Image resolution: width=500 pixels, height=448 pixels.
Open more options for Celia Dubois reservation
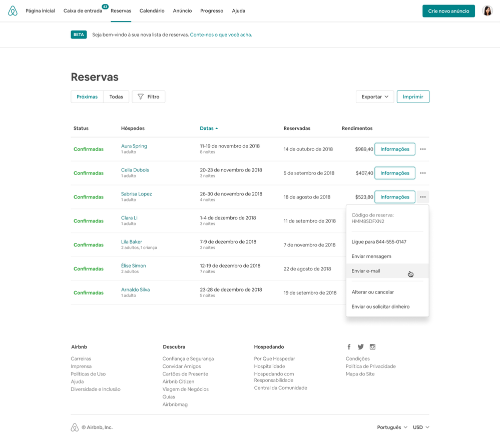423,173
